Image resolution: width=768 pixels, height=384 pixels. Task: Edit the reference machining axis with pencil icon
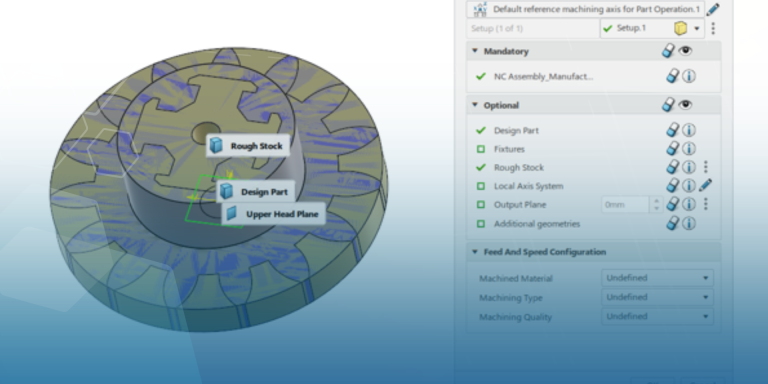[713, 9]
